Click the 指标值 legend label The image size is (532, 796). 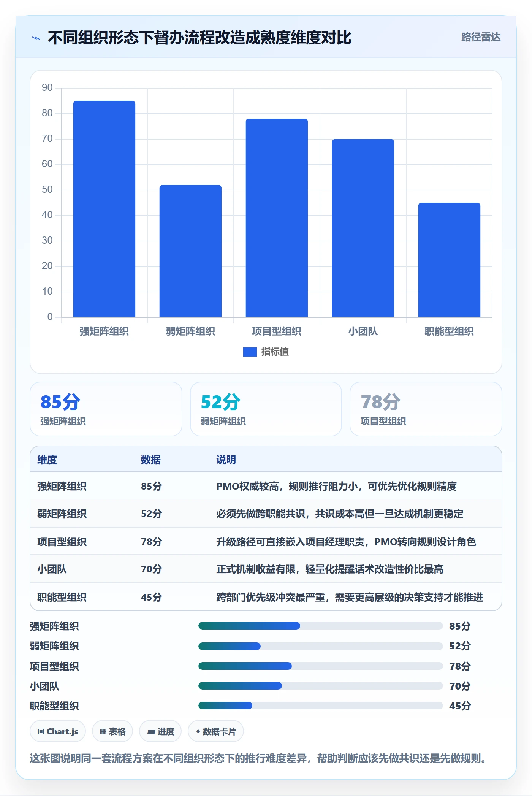click(275, 352)
